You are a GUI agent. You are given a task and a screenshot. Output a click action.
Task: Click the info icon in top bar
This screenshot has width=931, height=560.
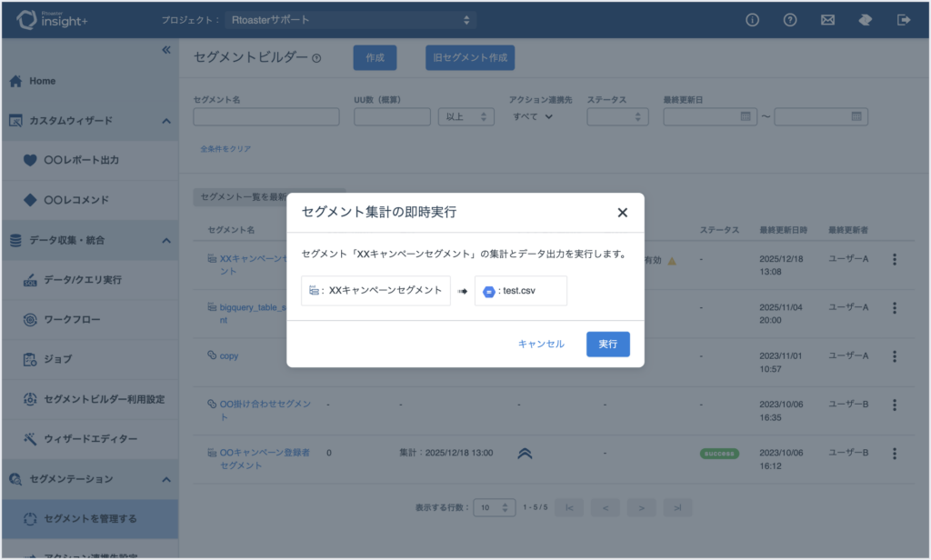tap(752, 20)
